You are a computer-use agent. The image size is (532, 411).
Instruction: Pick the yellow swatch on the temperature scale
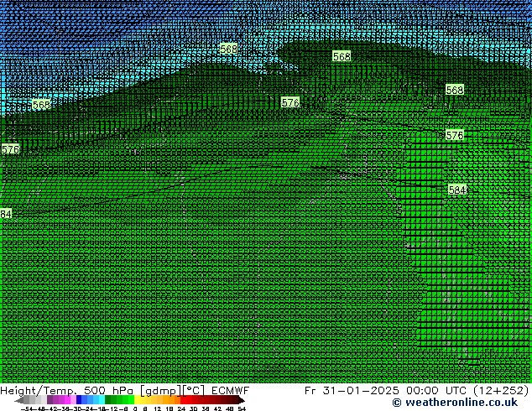click(x=137, y=399)
